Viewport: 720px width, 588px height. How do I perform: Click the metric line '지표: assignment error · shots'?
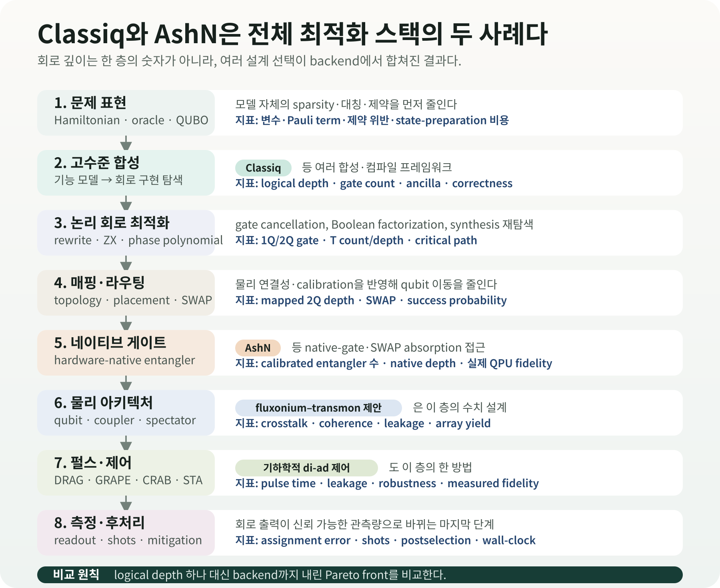point(385,540)
